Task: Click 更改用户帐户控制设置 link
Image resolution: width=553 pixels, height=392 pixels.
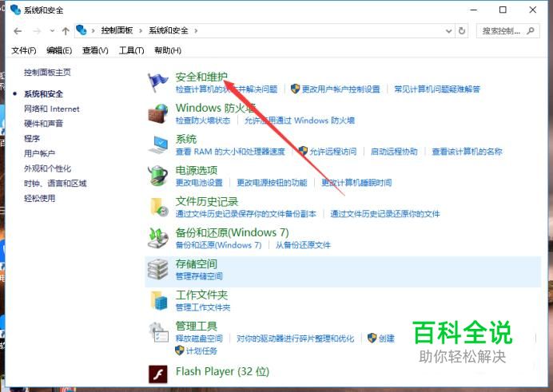Action: [x=340, y=89]
